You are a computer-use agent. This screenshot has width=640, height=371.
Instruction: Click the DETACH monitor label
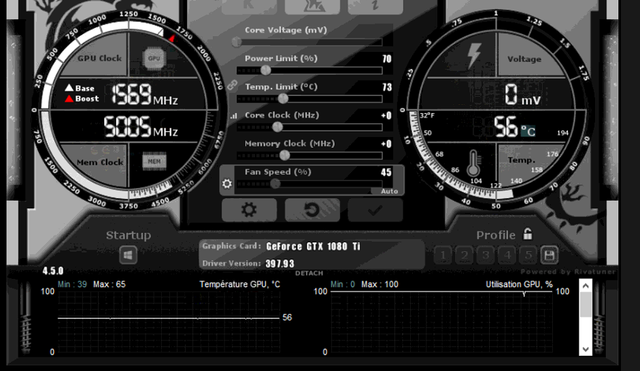coord(309,273)
